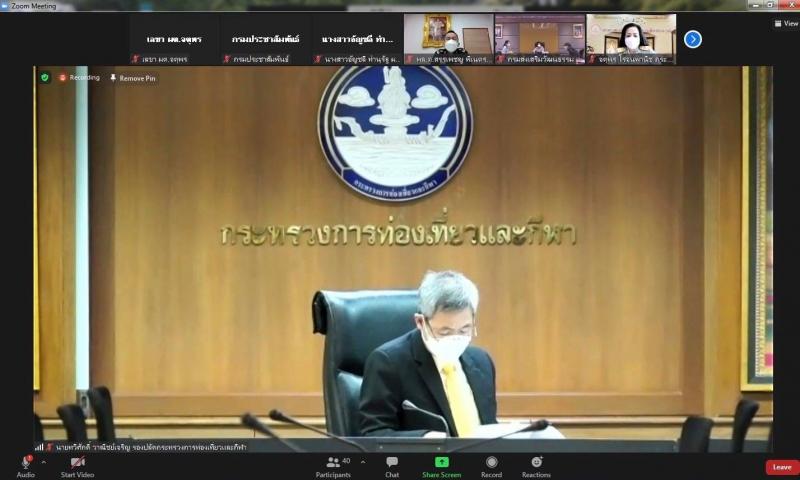800x480 pixels.
Task: Select the นางสาวอัญชลี participant tile
Action: [x=357, y=39]
